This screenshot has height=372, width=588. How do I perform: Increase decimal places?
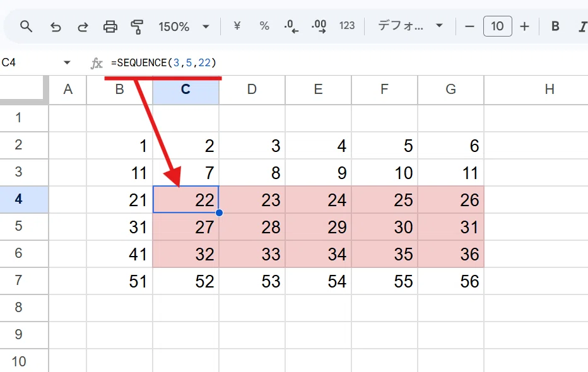[x=319, y=26]
